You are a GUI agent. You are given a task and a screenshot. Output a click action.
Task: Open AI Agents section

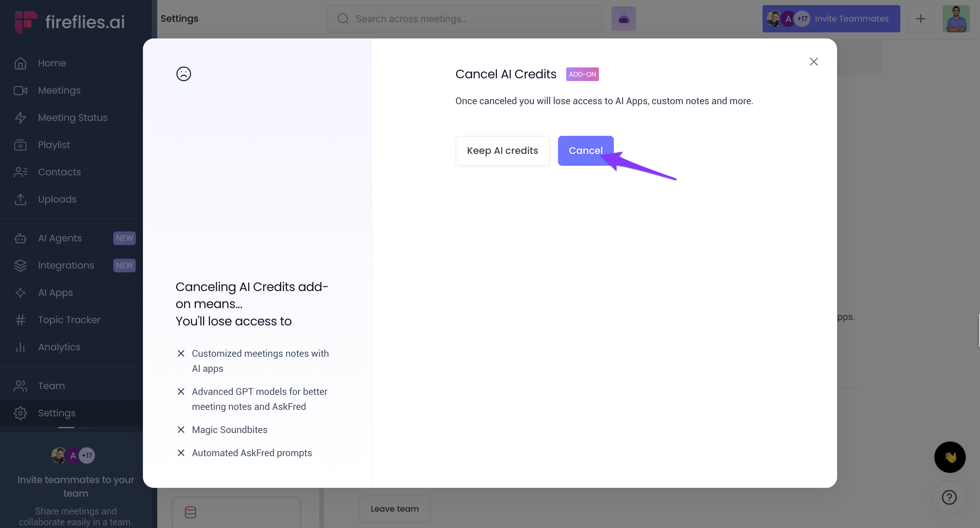click(60, 238)
